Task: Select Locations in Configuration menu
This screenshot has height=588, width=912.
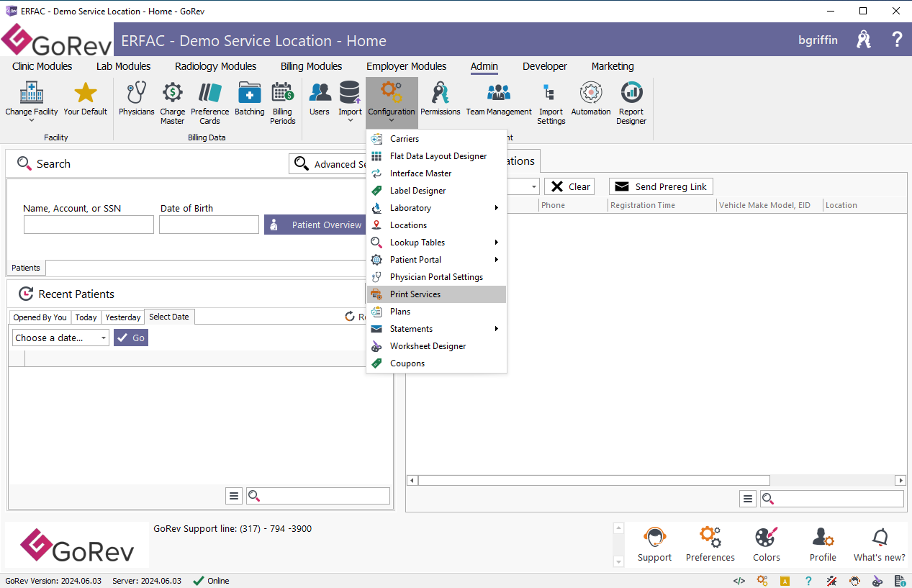Action: pos(436,225)
